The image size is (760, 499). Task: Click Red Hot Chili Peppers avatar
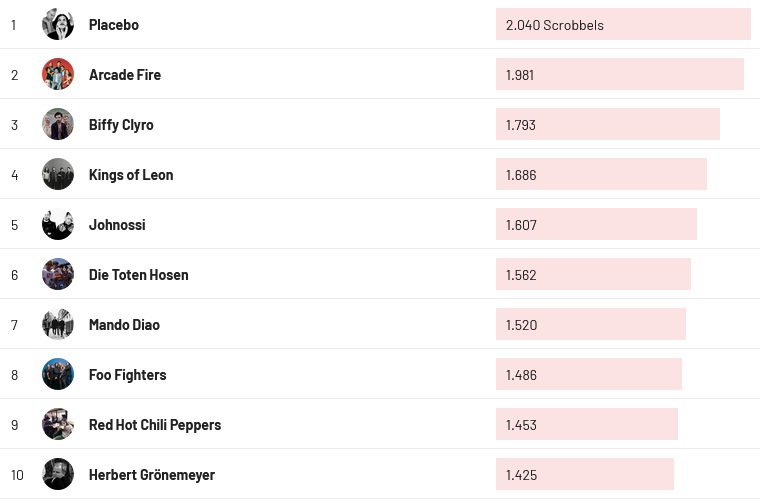click(x=58, y=424)
